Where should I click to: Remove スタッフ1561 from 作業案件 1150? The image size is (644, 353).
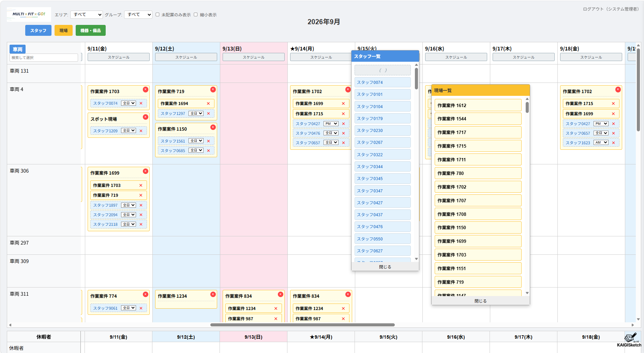(208, 141)
